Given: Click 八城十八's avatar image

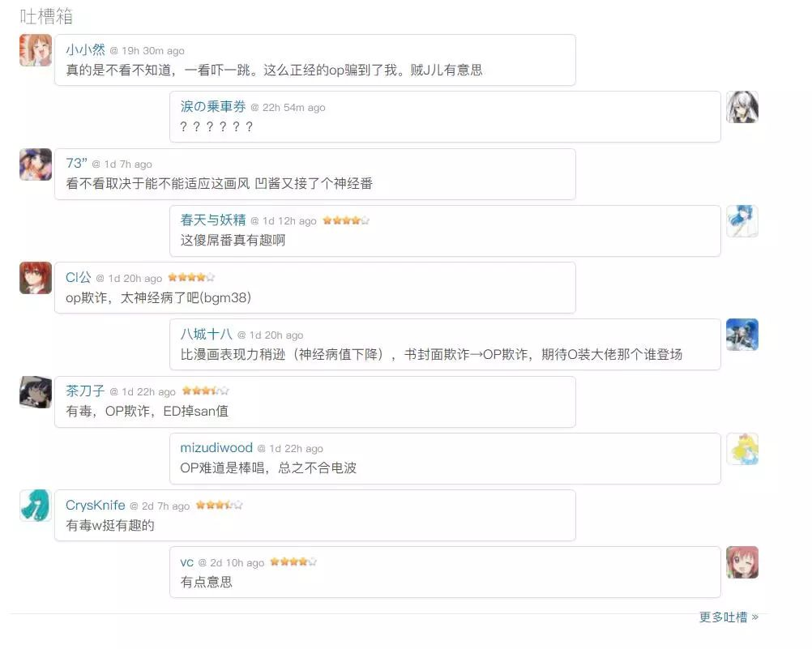Looking at the screenshot, I should (741, 335).
